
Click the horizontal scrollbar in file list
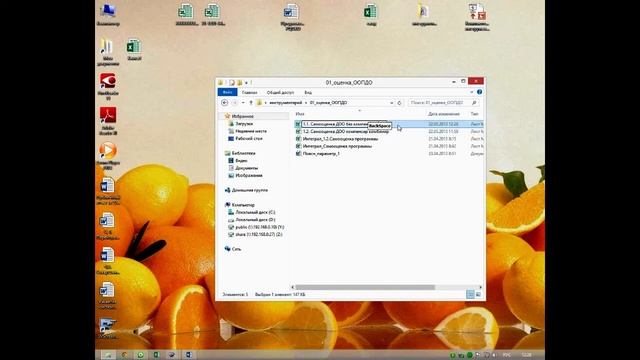[x=365, y=287]
